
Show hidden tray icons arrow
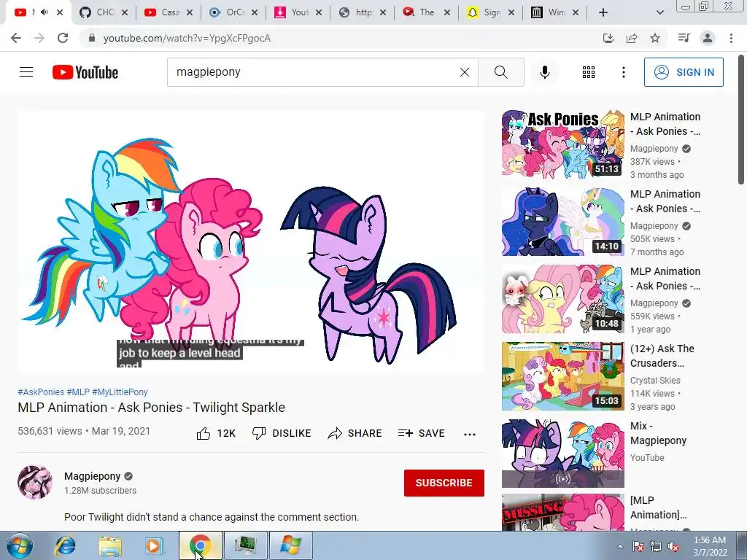point(620,546)
